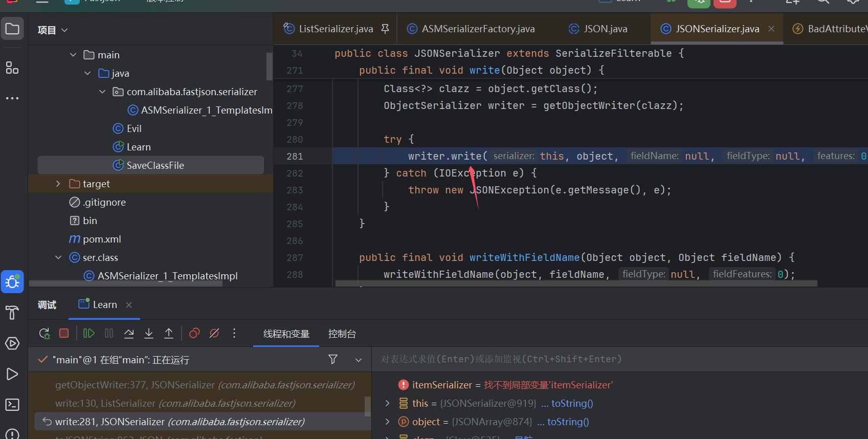
Task: Unpin the ListSerializer.java tab
Action: click(385, 29)
